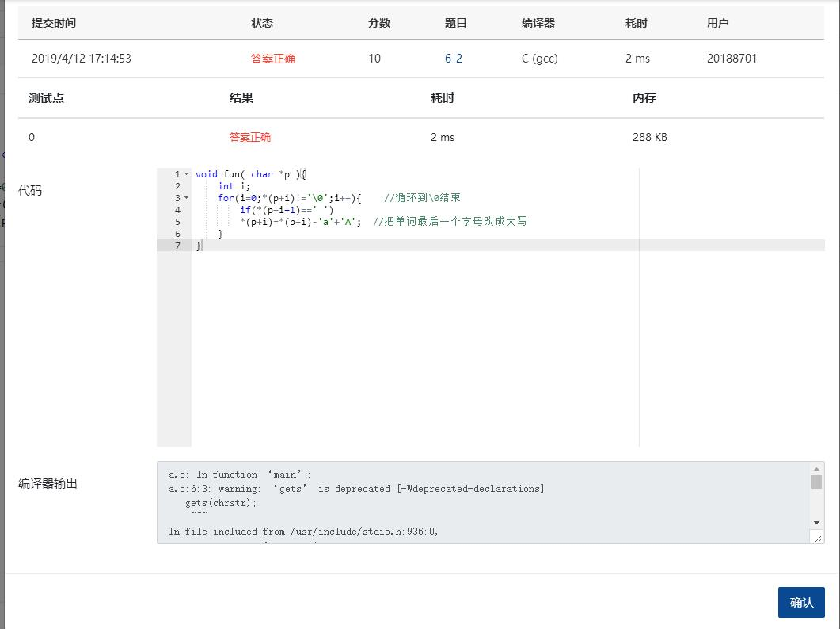The image size is (840, 629).
Task: Click the 答案正确 result for test point 0
Action: [x=249, y=137]
